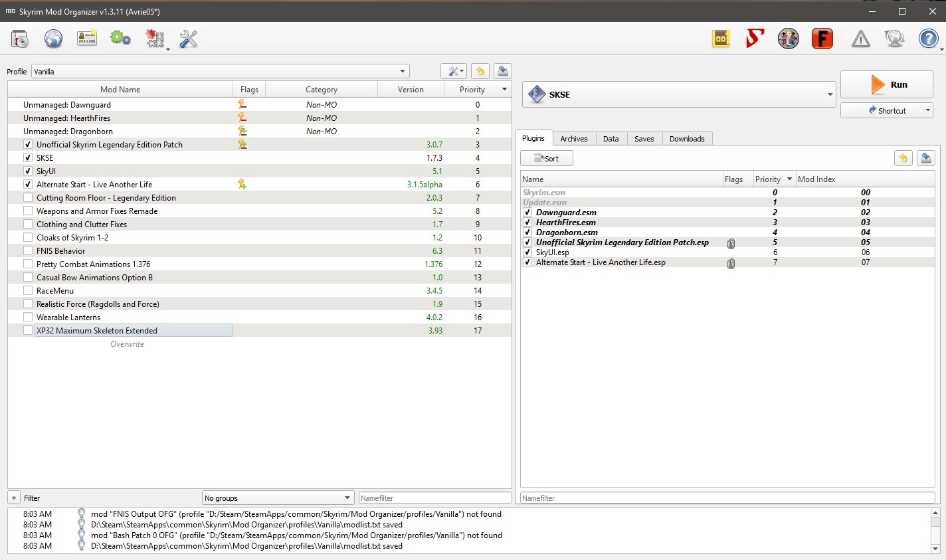Sort mods by Version column header

(411, 89)
